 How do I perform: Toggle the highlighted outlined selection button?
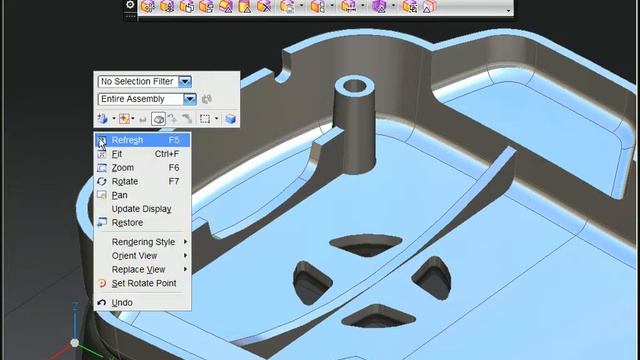(x=158, y=119)
